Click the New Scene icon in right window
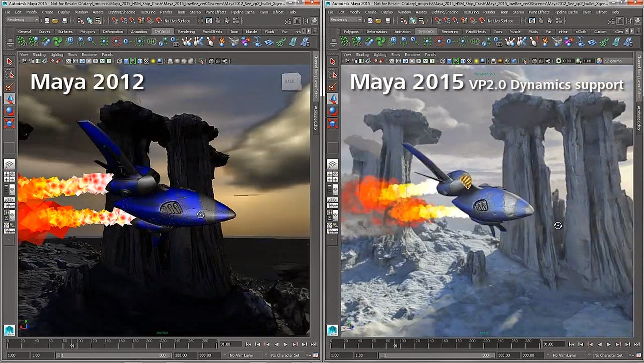This screenshot has width=644, height=363. [x=370, y=21]
